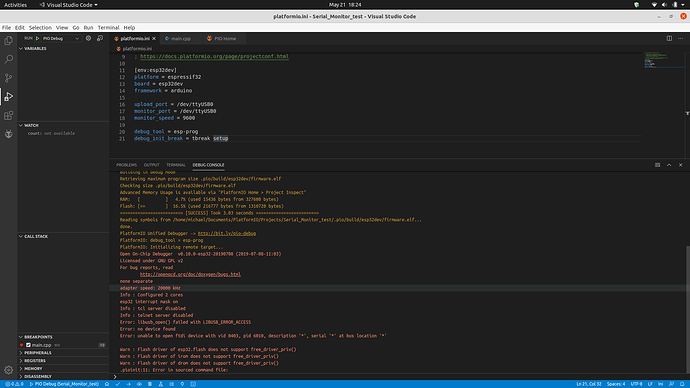Collapse the WATCH section

[63, 125]
